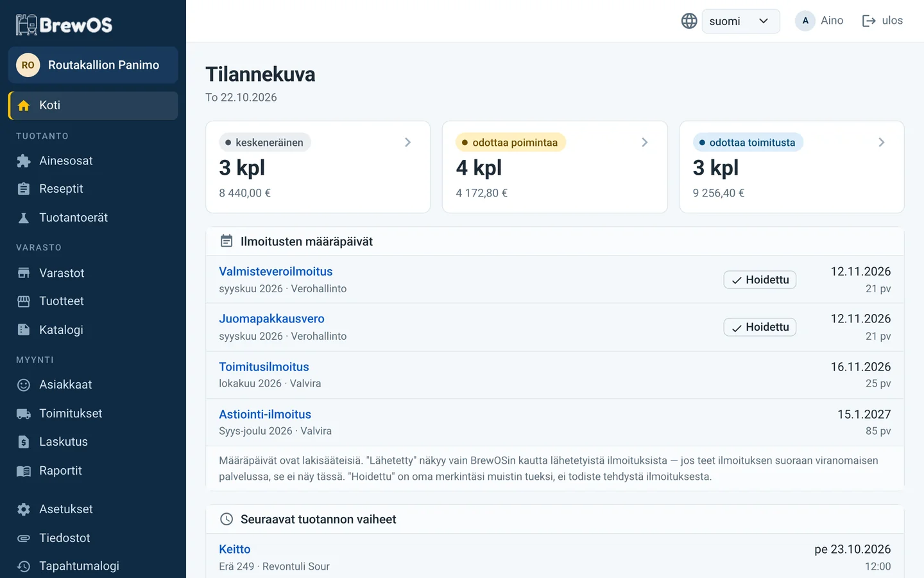
Task: Click the 8 440,00 € amount
Action: click(x=244, y=193)
